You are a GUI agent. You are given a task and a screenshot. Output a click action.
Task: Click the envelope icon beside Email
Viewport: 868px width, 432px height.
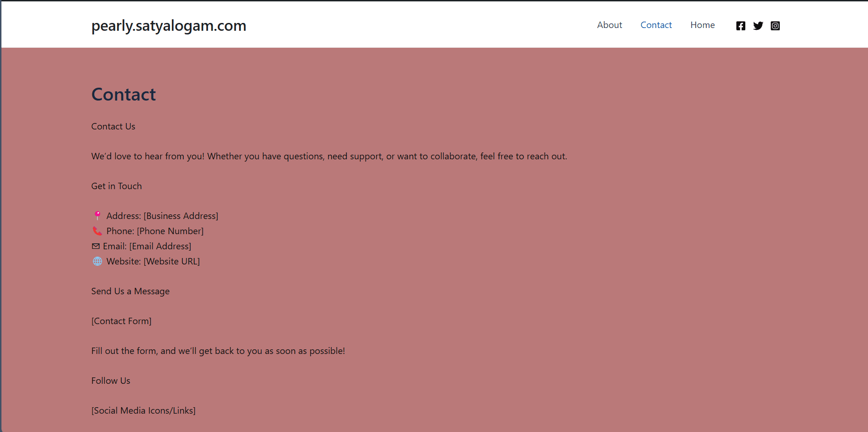(96, 246)
